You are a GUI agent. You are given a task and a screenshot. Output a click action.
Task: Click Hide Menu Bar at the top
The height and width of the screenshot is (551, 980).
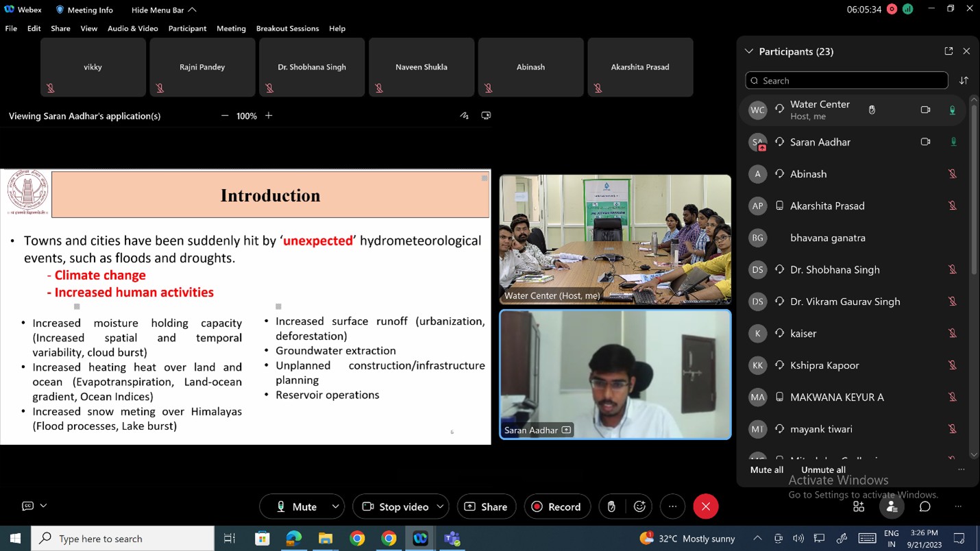tap(158, 10)
